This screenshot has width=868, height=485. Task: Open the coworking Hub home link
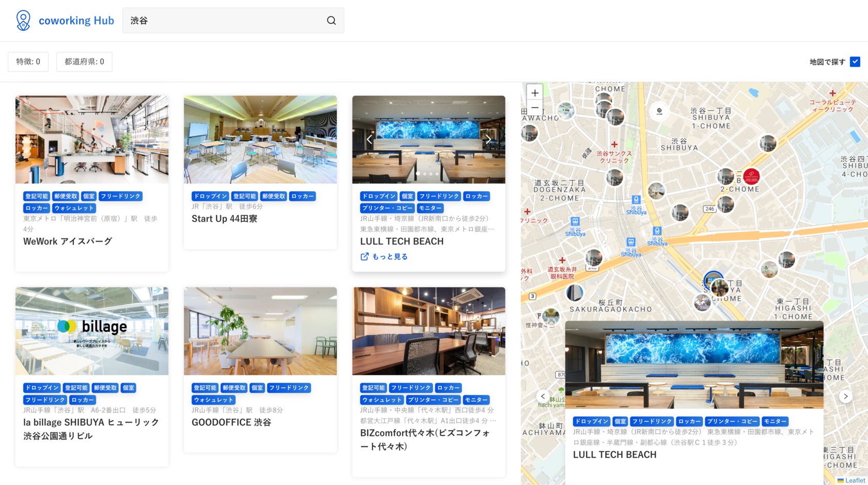point(65,21)
